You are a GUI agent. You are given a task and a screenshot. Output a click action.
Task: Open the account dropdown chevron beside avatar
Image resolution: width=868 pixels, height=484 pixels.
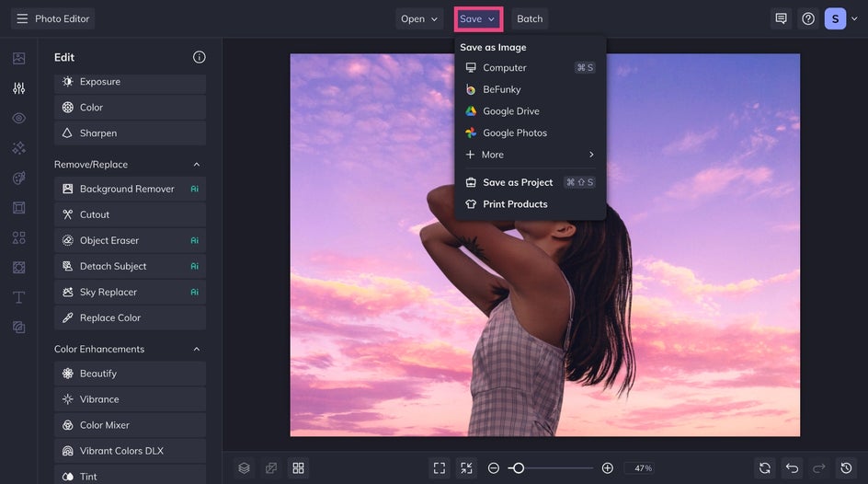[854, 18]
